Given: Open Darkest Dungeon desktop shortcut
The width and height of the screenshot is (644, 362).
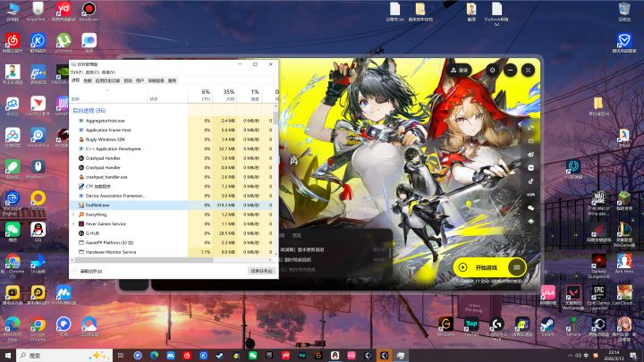Looking at the screenshot, I should [598, 265].
